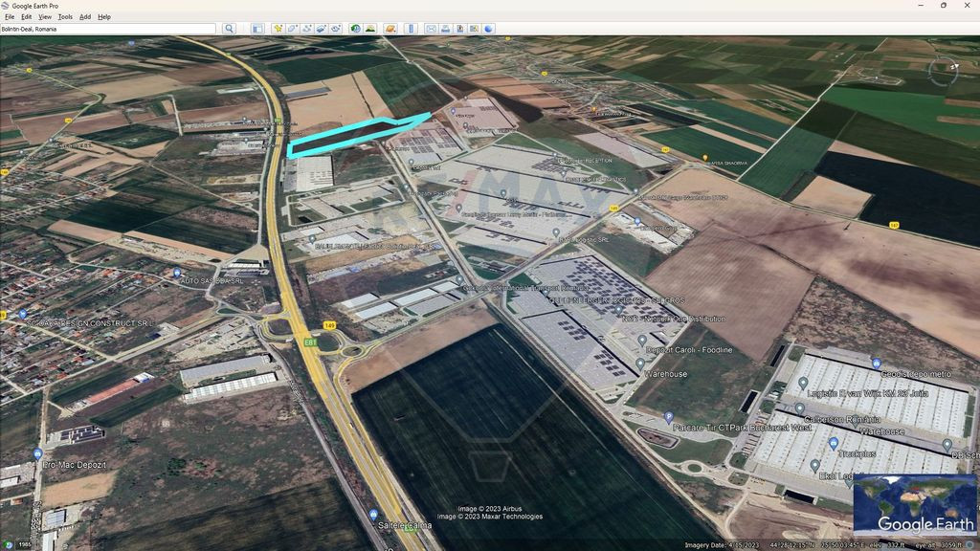Select the Add Path tool
Screen dimensions: 980x551
pos(306,29)
